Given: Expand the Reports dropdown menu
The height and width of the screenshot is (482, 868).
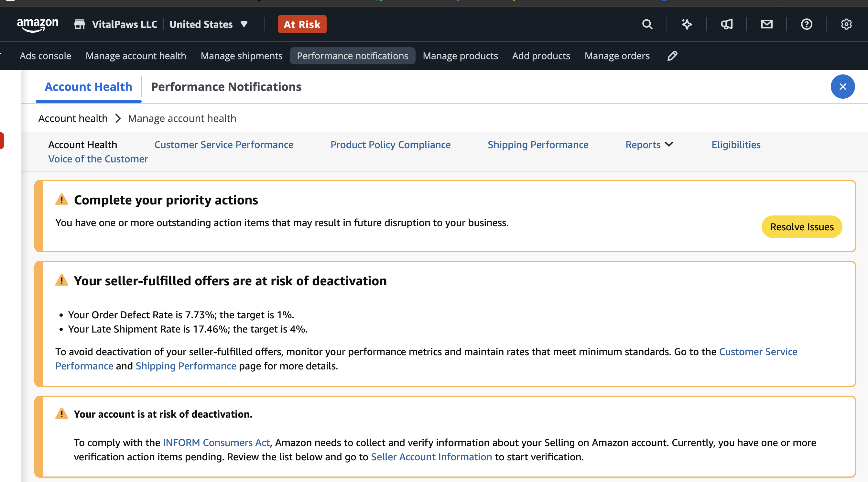Looking at the screenshot, I should (649, 145).
